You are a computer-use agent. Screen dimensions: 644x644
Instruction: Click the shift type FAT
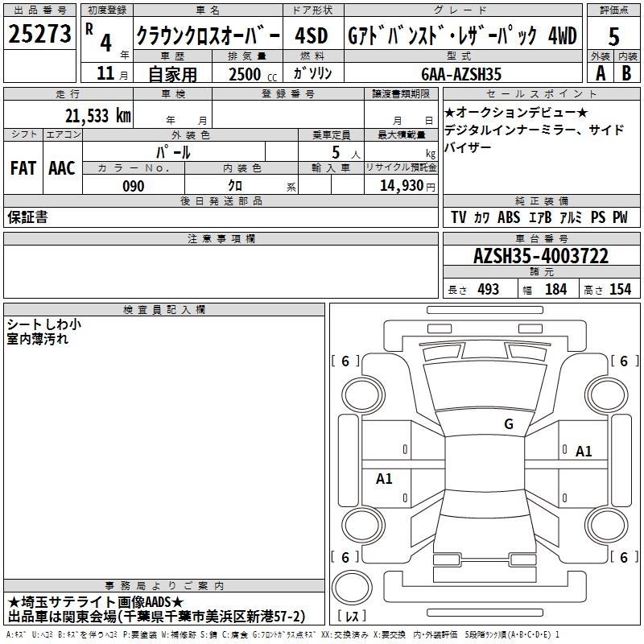click(23, 167)
